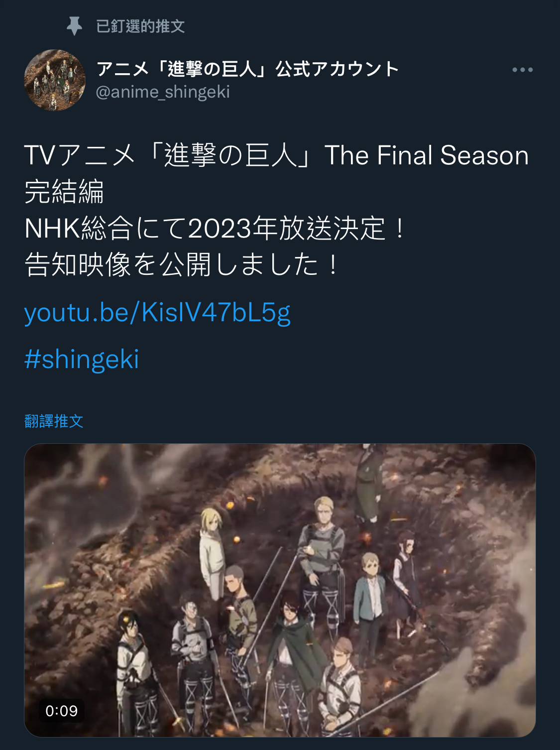This screenshot has height=750, width=560.
Task: Click 翻譯推文 to translate the tweet
Action: (x=54, y=421)
